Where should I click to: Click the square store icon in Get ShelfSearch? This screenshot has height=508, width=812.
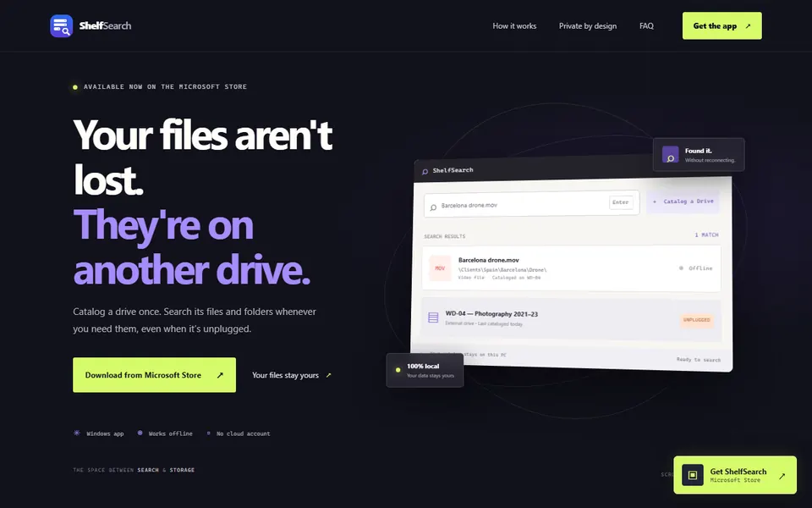pyautogui.click(x=693, y=475)
